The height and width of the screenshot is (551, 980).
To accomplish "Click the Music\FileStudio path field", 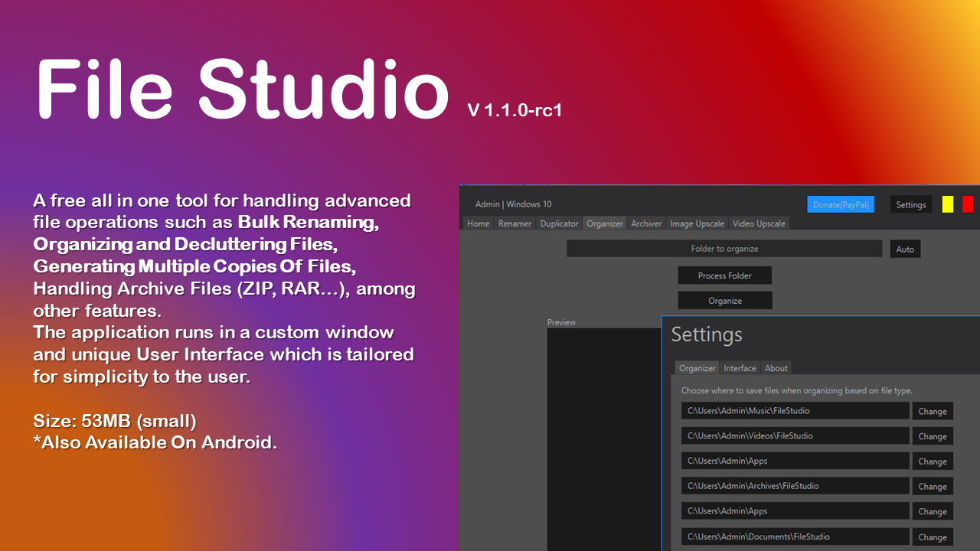I will pos(795,411).
